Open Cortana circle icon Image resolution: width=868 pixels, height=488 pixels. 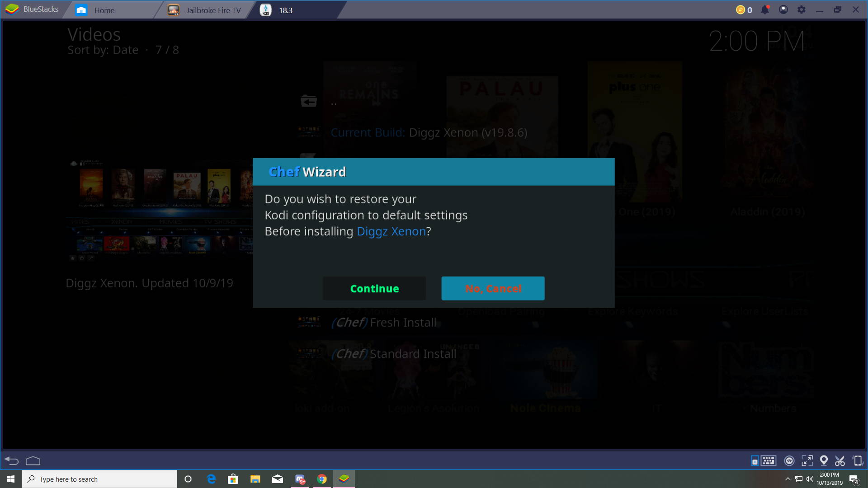click(188, 479)
